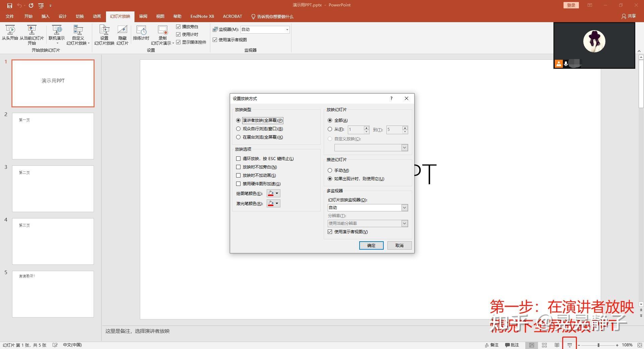Click zoom out minus icon in status bar
The image size is (644, 349).
(x=579, y=345)
